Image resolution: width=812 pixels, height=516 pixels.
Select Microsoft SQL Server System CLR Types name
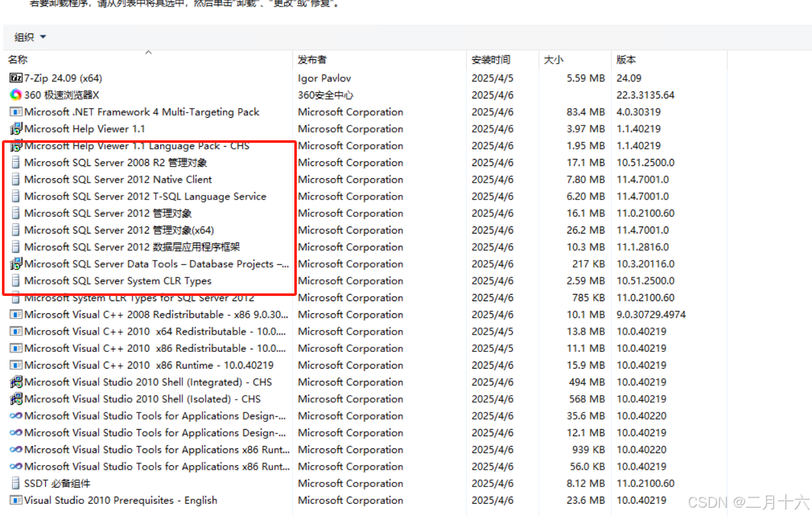(x=118, y=281)
